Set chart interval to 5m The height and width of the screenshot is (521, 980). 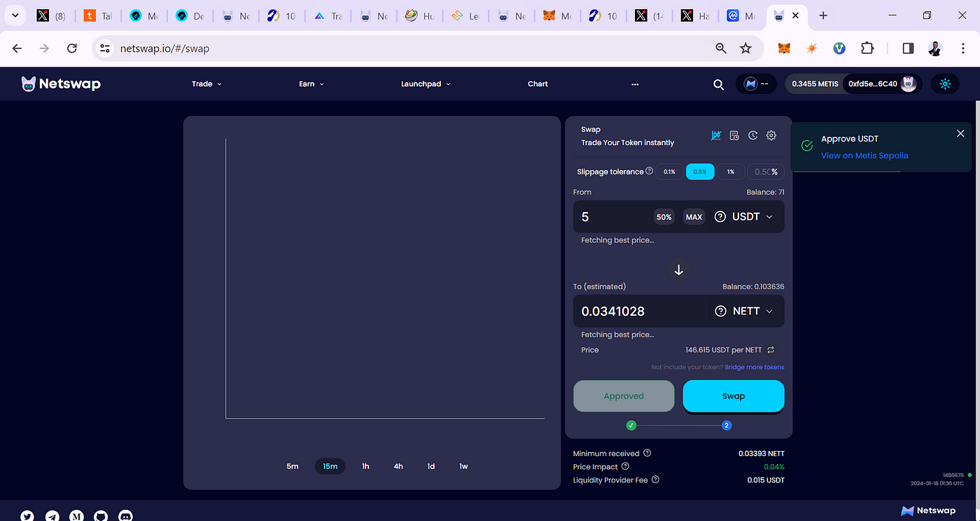293,466
